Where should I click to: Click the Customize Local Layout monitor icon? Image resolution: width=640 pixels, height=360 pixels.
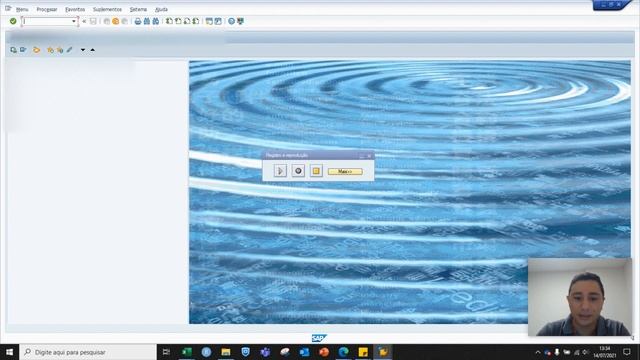pos(240,21)
